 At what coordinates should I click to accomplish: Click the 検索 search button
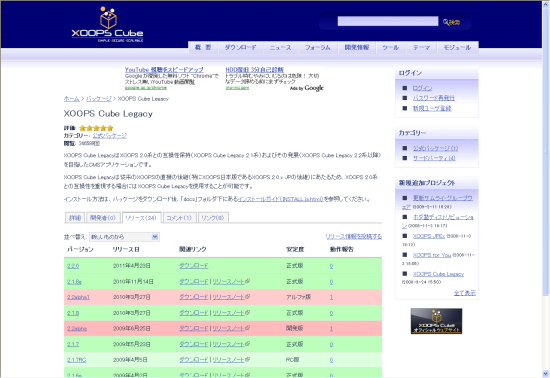point(451,22)
